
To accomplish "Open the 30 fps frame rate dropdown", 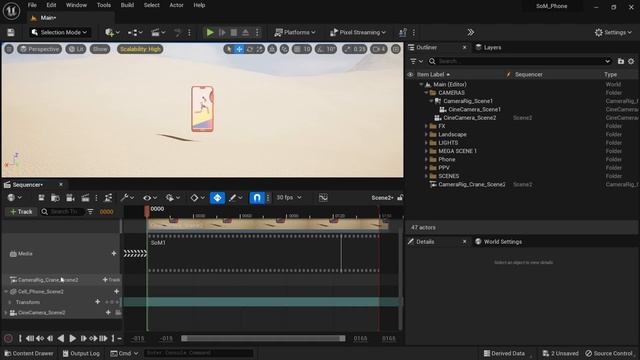I will click(x=289, y=198).
